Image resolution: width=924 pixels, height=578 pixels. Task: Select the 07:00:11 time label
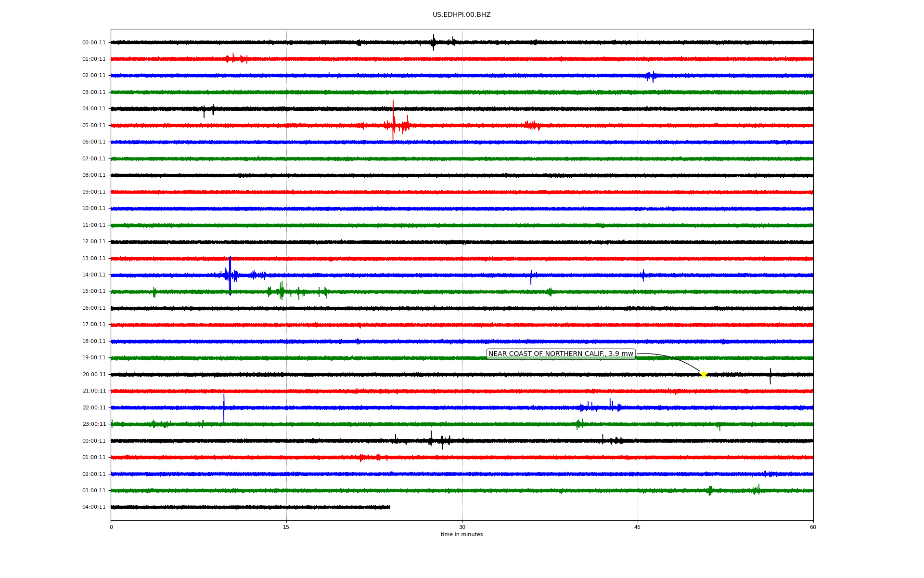(x=94, y=158)
